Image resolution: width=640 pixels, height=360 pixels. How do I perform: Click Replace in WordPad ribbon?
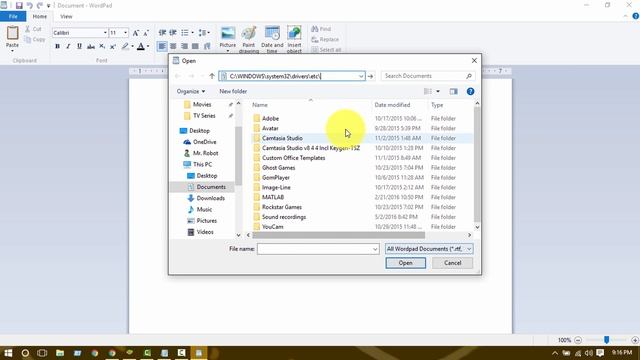click(325, 40)
